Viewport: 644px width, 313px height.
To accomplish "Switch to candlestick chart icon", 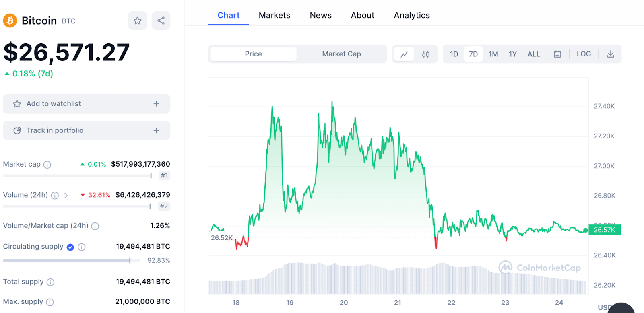I will click(426, 54).
